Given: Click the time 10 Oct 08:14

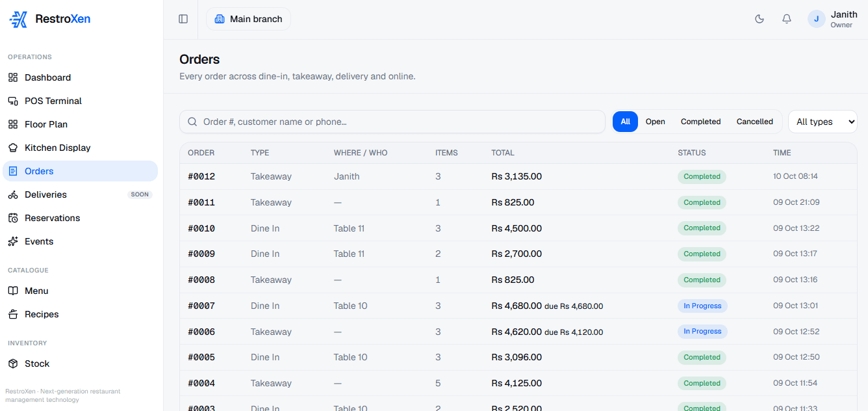Looking at the screenshot, I should tap(795, 176).
